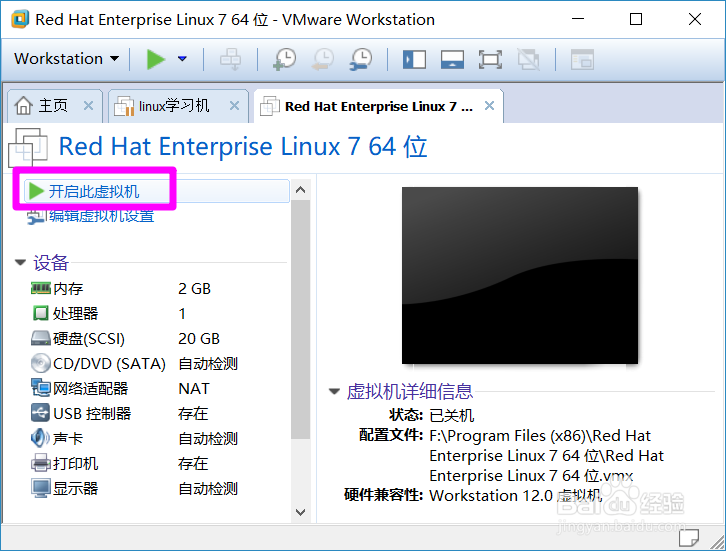Click the Unity mode toolbar icon

pos(528,60)
